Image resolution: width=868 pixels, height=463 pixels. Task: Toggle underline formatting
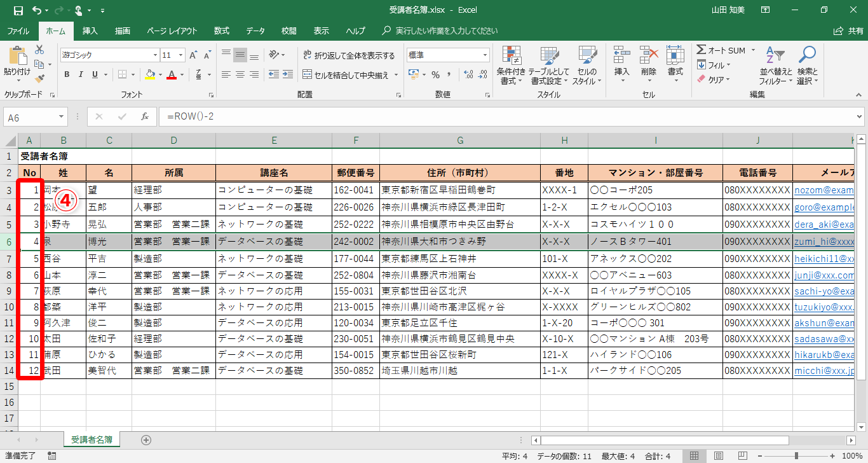coord(95,74)
